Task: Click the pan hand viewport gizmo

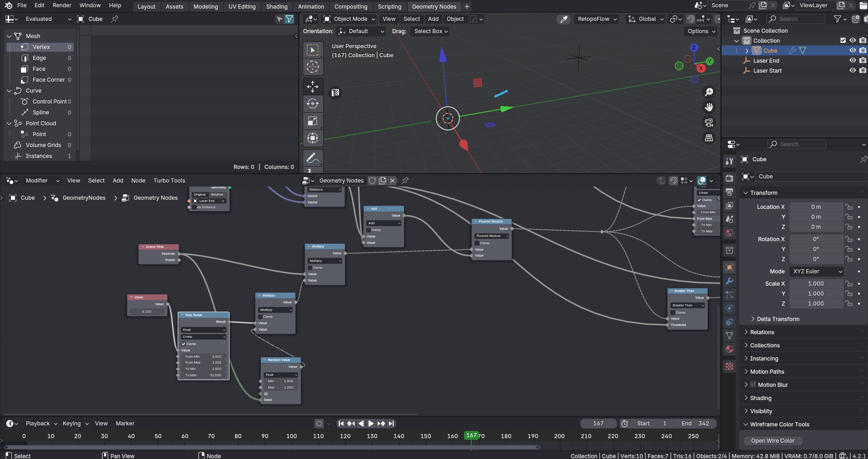Action: (709, 107)
